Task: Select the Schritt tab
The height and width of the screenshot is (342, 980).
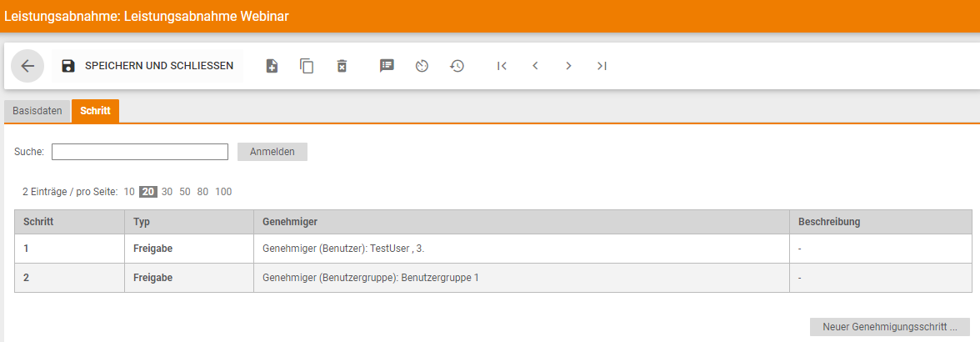Action: pyautogui.click(x=95, y=111)
